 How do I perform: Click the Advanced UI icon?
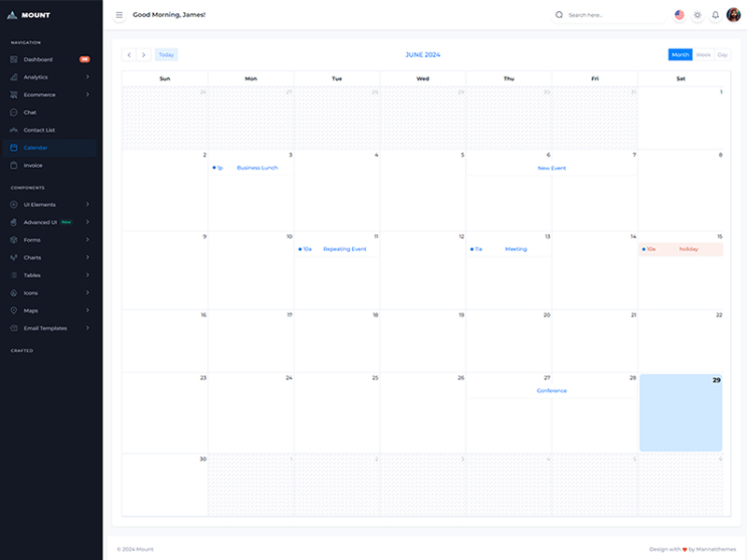(x=14, y=222)
